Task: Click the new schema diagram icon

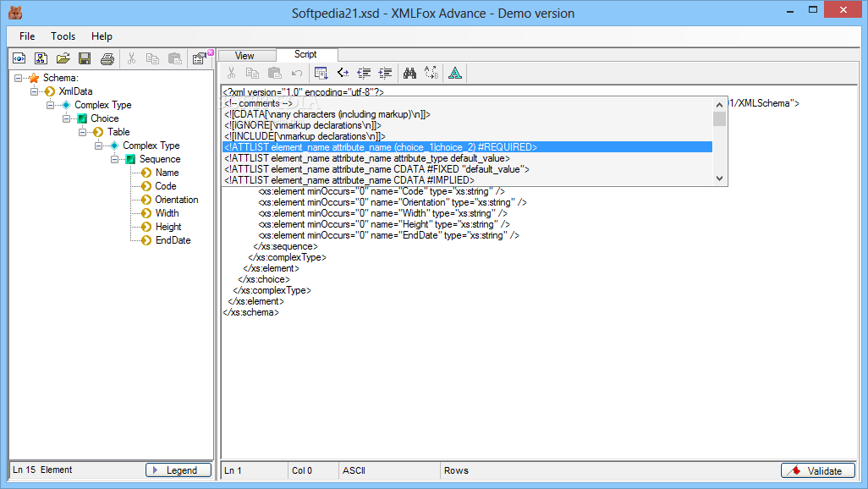Action: pos(41,58)
